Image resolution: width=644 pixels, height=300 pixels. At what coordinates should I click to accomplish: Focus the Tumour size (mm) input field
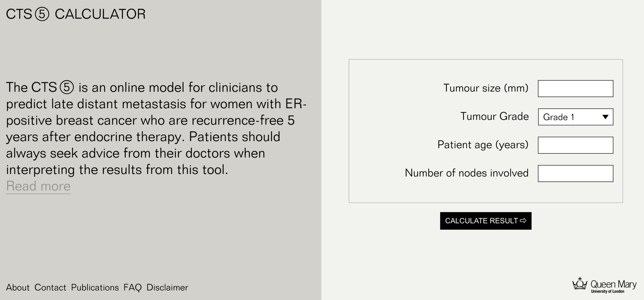pos(576,88)
